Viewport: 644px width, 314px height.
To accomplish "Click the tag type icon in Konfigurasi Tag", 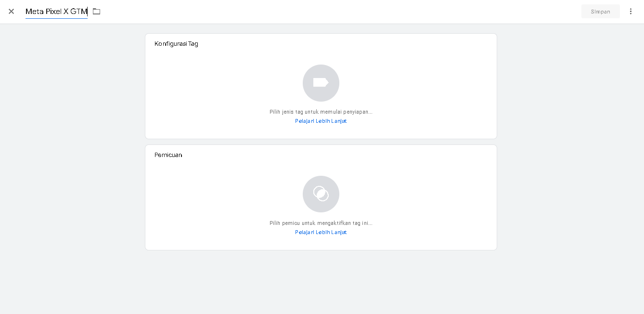I will pyautogui.click(x=321, y=83).
